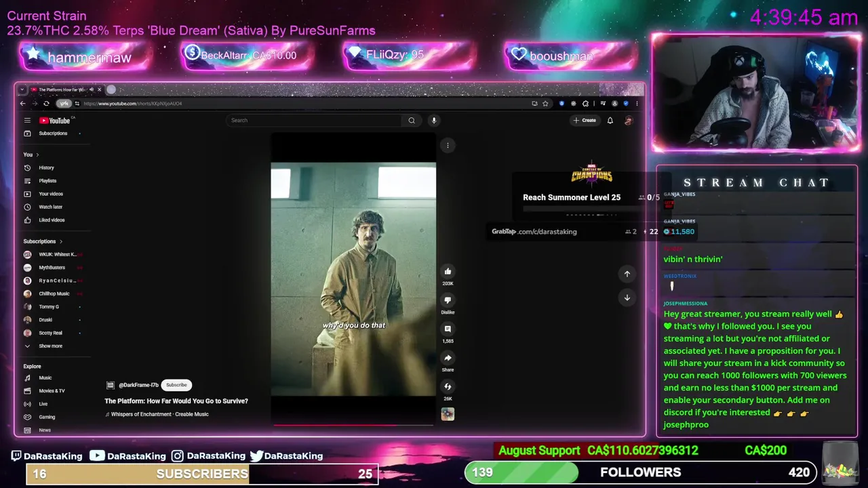Viewport: 868px width, 488px height.
Task: Open the account avatar menu
Action: click(x=629, y=121)
